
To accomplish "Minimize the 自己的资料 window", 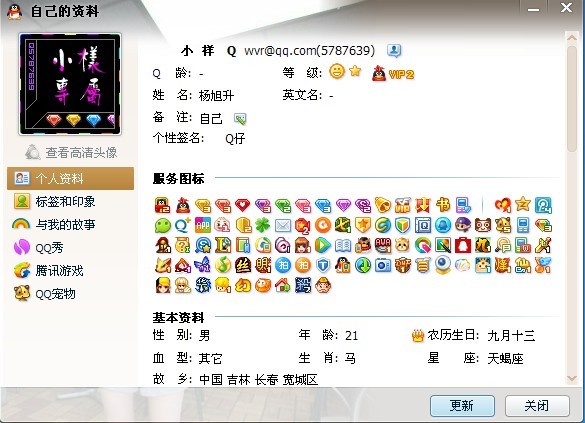I will click(x=533, y=8).
